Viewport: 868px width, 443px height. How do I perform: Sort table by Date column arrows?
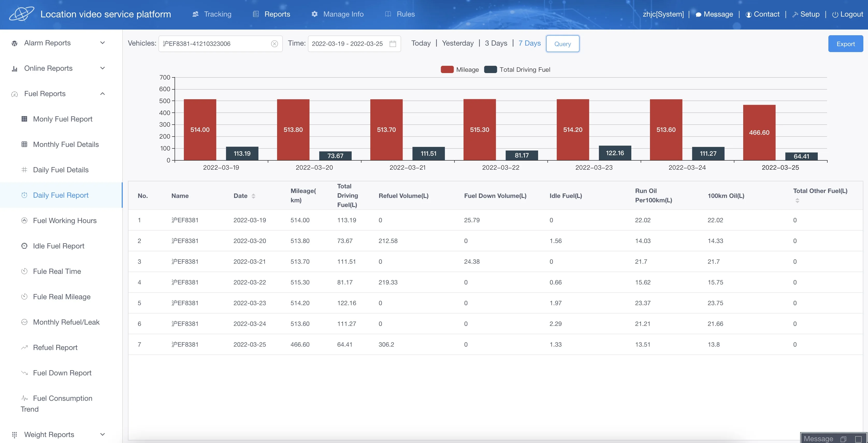coord(254,196)
